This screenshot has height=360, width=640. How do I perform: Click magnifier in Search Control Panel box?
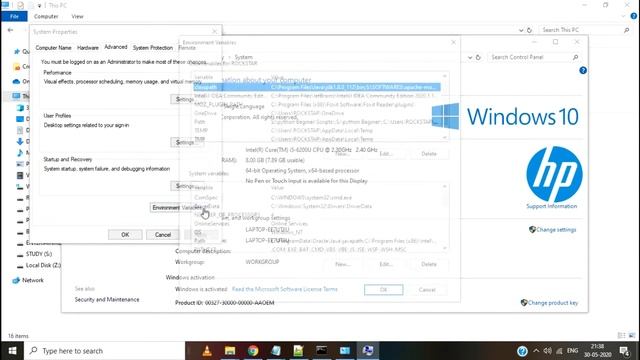[x=576, y=58]
